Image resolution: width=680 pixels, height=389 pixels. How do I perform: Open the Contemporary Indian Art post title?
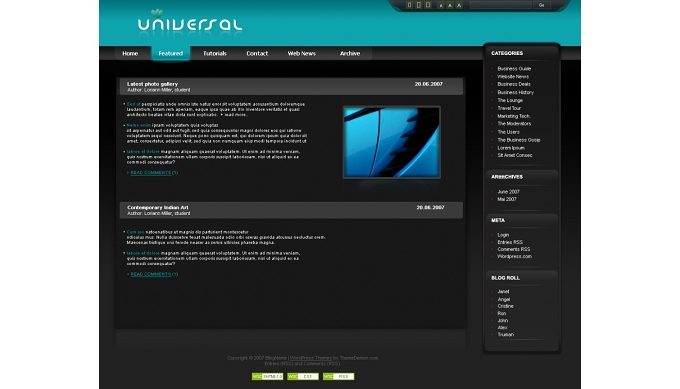click(x=158, y=208)
